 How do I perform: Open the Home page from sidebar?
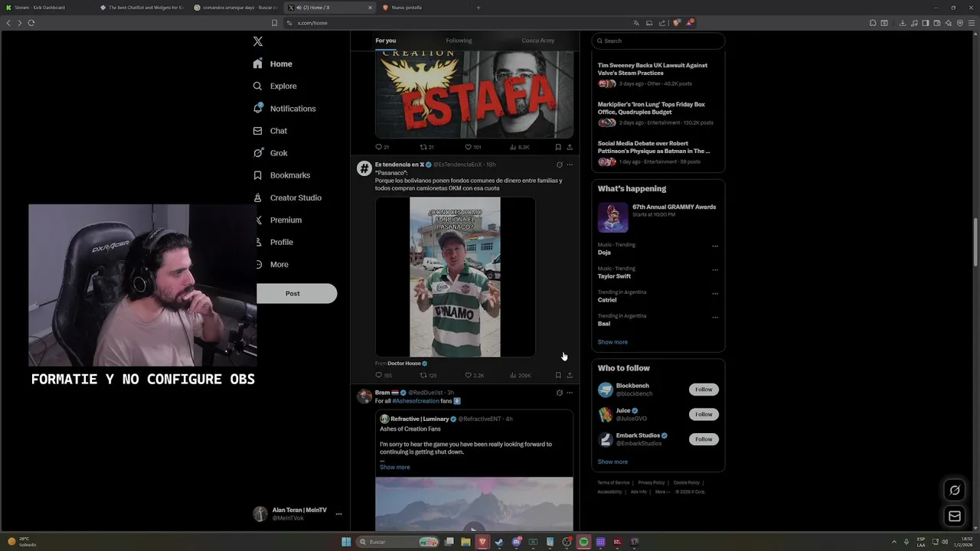pyautogui.click(x=273, y=64)
